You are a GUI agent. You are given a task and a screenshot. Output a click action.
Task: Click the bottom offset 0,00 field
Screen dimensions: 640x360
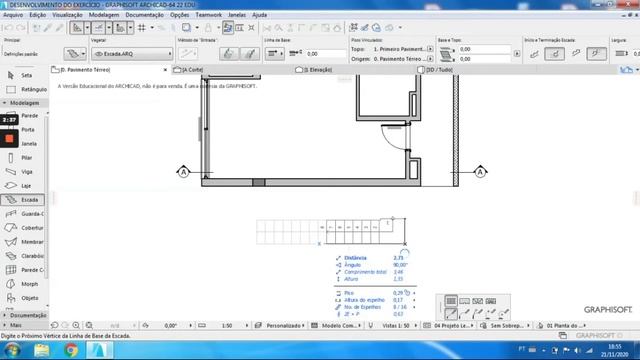coord(485,59)
